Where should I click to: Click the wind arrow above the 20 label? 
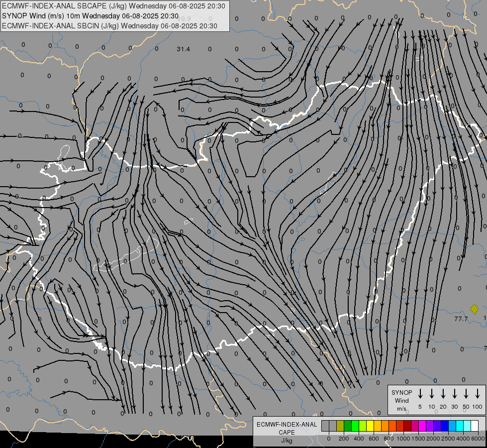pyautogui.click(x=443, y=394)
